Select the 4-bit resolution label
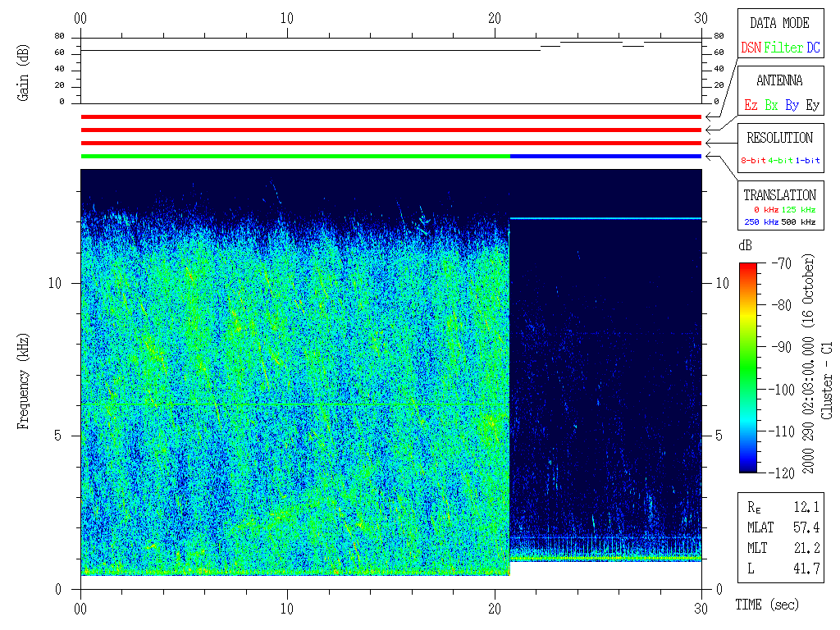 (x=780, y=161)
